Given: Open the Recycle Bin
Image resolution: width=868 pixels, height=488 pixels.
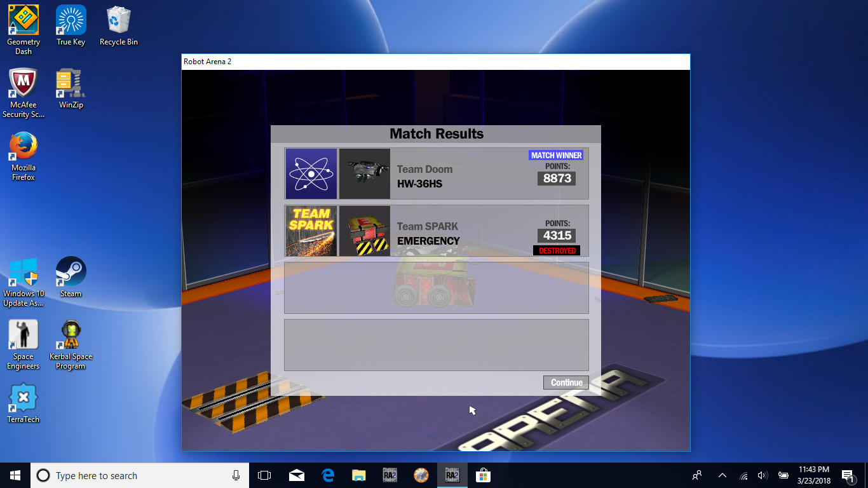Looking at the screenshot, I should pyautogui.click(x=118, y=21).
